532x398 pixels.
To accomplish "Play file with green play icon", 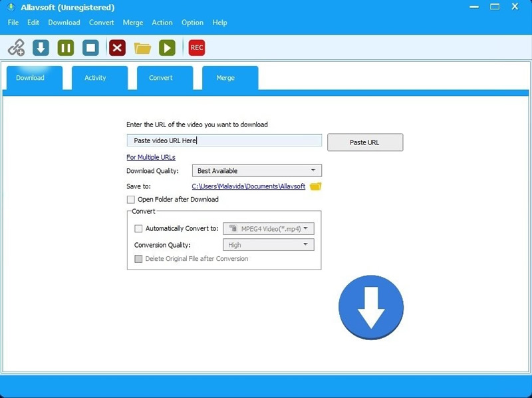I will click(168, 47).
